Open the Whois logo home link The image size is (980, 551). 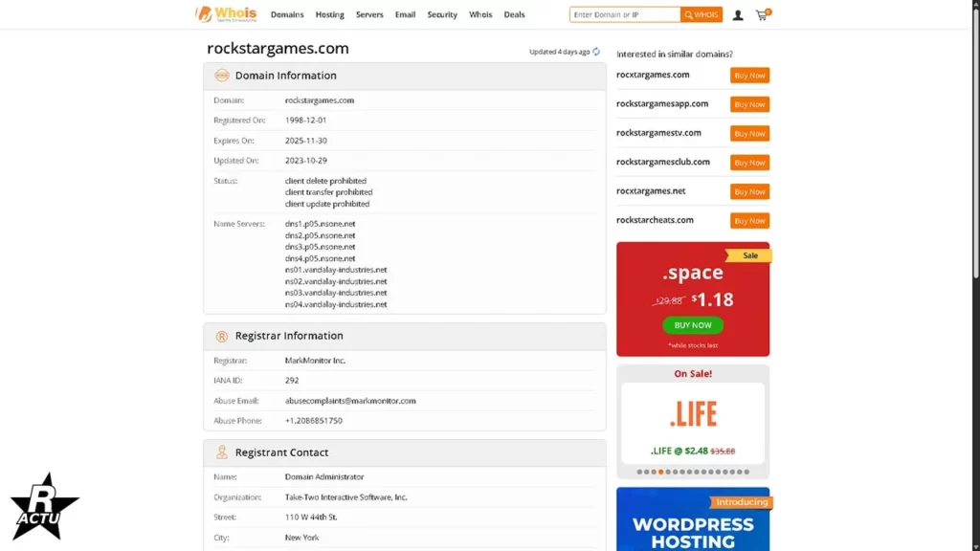(226, 13)
